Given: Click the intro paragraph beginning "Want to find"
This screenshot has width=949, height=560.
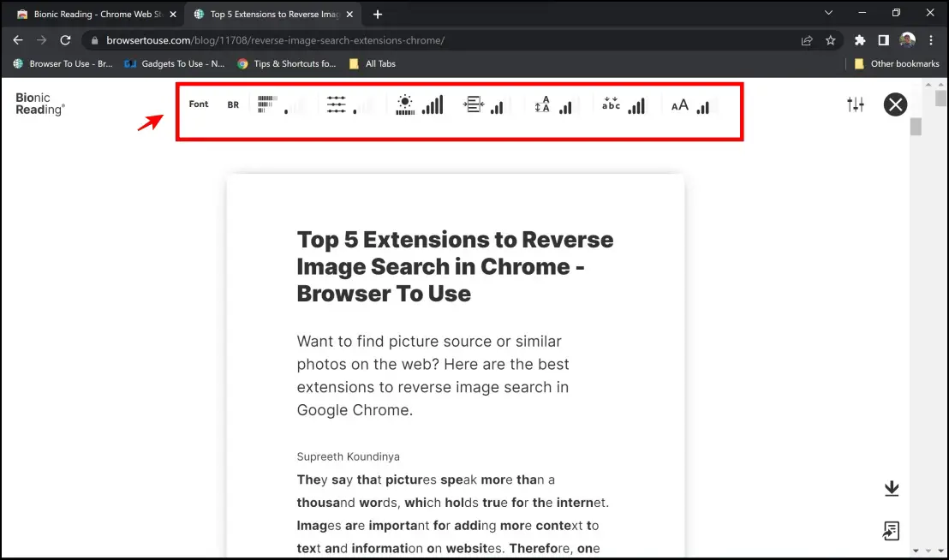Looking at the screenshot, I should click(433, 376).
